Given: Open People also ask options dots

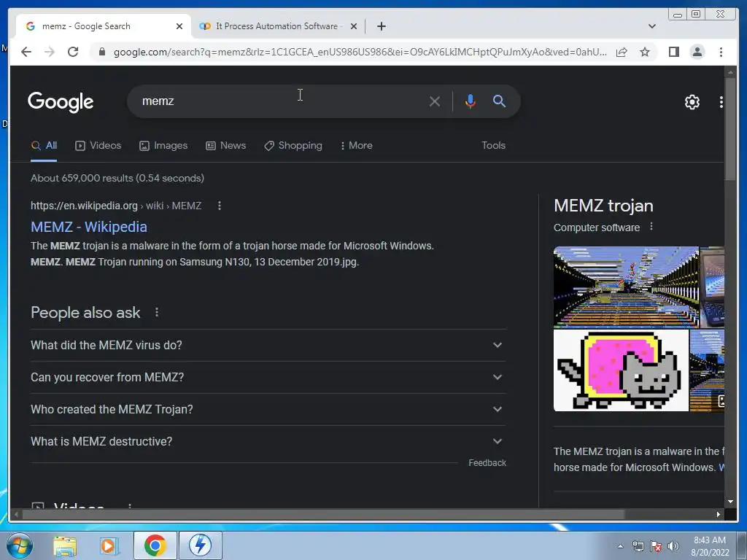Looking at the screenshot, I should tap(157, 312).
